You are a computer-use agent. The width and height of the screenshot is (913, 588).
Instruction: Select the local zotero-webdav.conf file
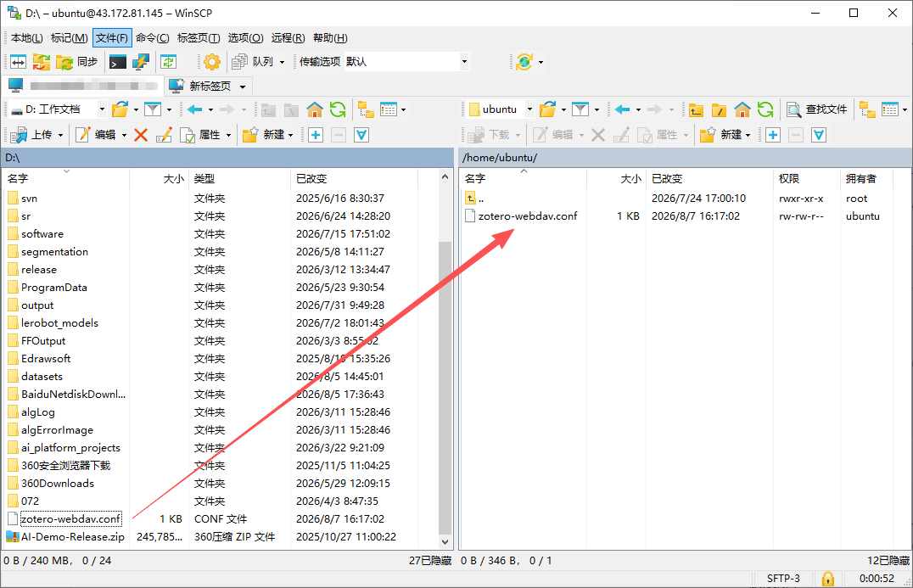click(x=71, y=518)
